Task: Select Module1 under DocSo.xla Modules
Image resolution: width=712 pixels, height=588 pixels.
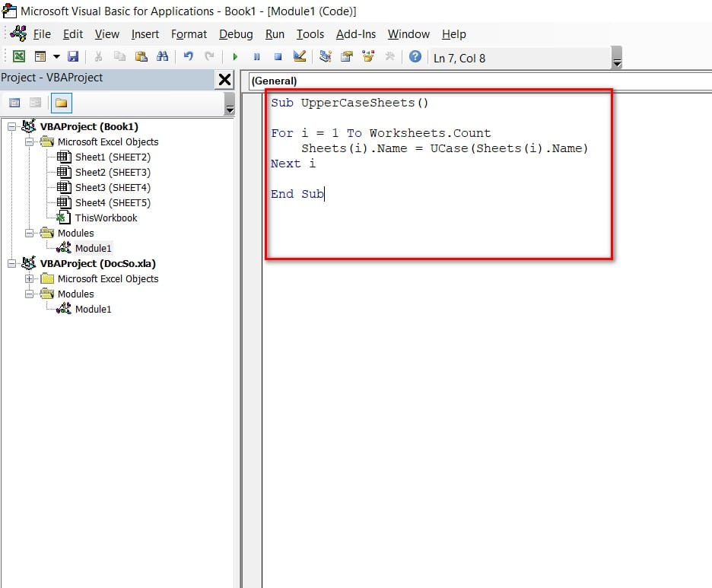Action: pos(93,309)
